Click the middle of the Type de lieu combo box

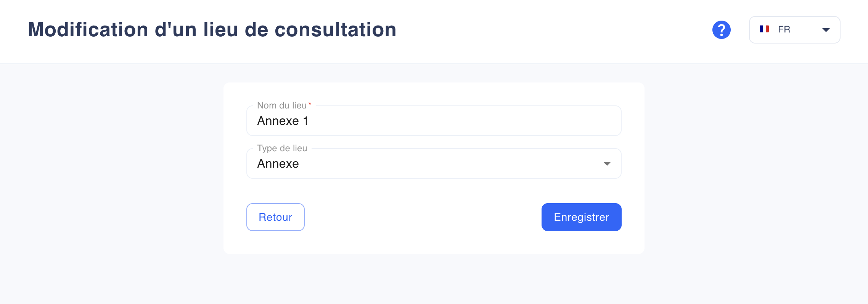point(434,163)
